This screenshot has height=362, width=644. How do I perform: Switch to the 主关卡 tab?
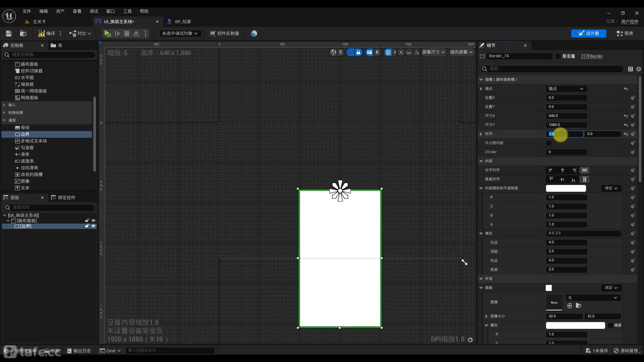(x=36, y=21)
